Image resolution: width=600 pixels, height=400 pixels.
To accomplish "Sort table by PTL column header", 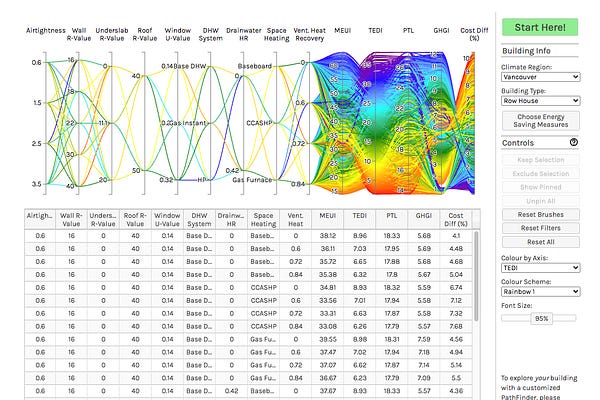I will tap(391, 220).
